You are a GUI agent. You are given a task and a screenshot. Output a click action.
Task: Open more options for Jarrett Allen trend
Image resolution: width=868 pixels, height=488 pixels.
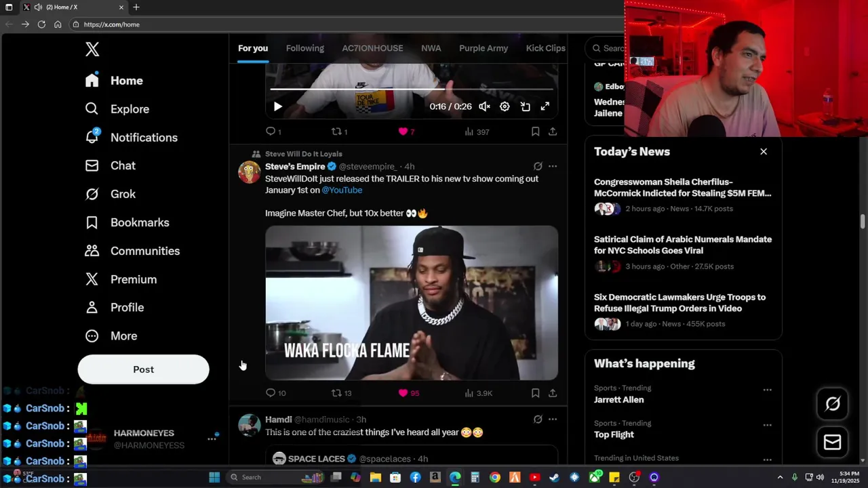tap(767, 390)
